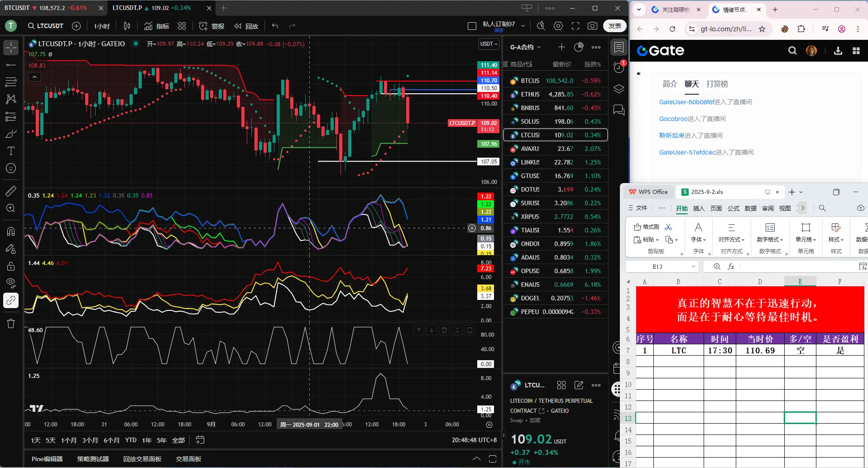Open 打赏榜 tab on Gate page
Screen dimensions: 868x468
pos(717,84)
